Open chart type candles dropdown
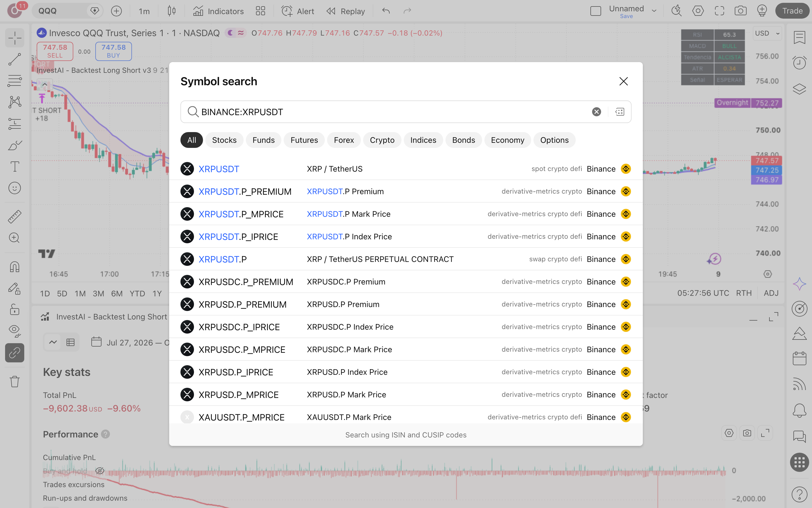The height and width of the screenshot is (508, 812). tap(171, 11)
